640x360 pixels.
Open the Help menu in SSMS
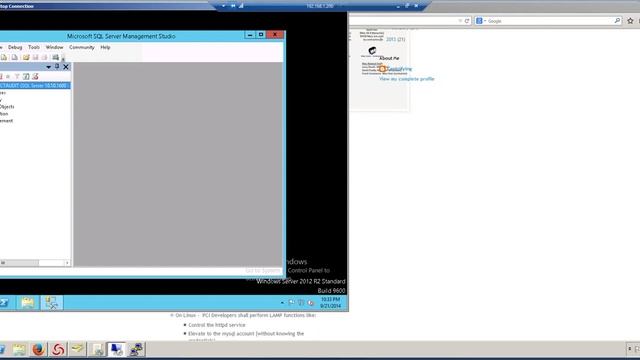tap(105, 47)
